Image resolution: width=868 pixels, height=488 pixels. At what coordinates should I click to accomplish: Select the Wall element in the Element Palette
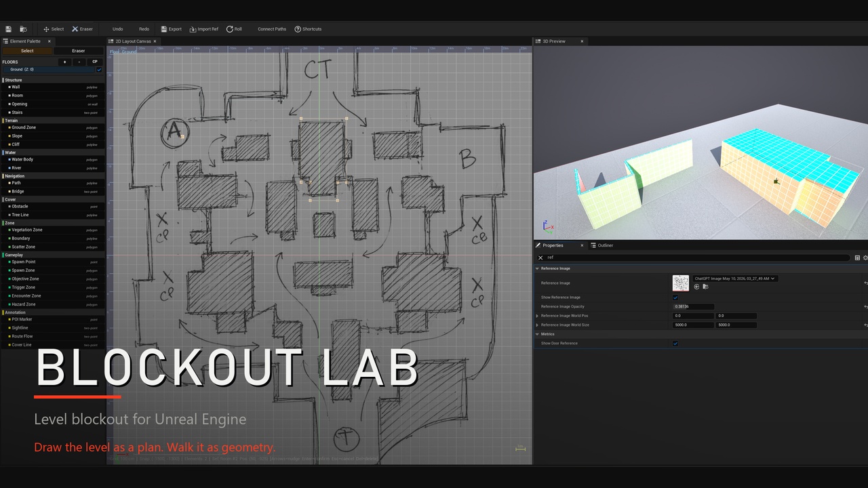53,87
